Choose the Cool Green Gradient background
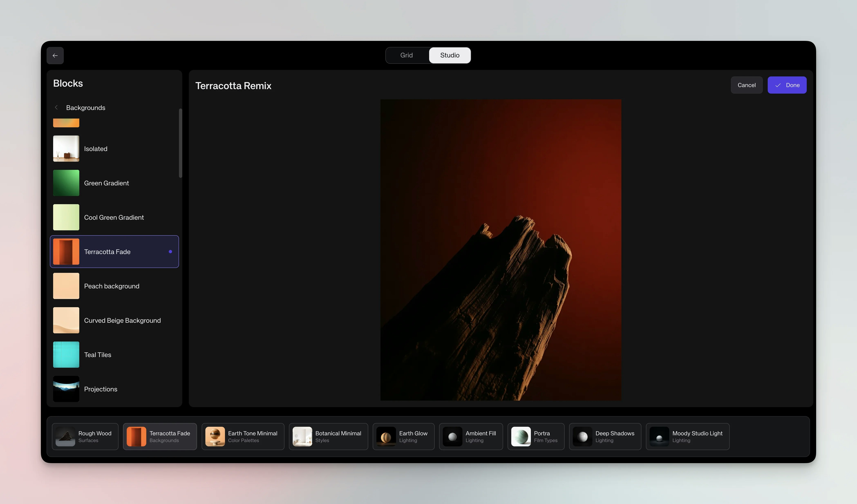The width and height of the screenshot is (857, 504). (66, 217)
